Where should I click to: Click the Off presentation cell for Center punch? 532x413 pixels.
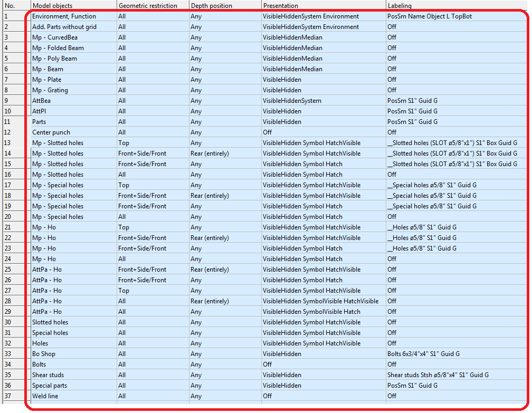[324, 132]
